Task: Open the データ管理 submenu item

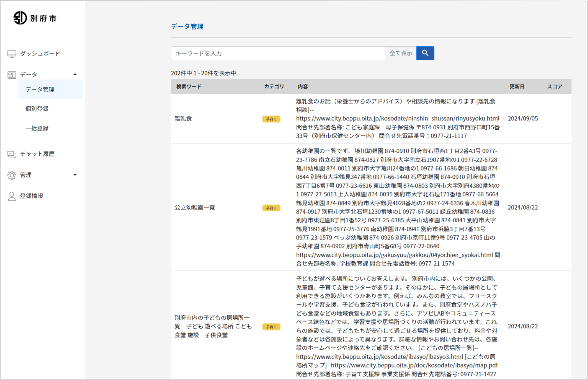Action: tap(40, 89)
